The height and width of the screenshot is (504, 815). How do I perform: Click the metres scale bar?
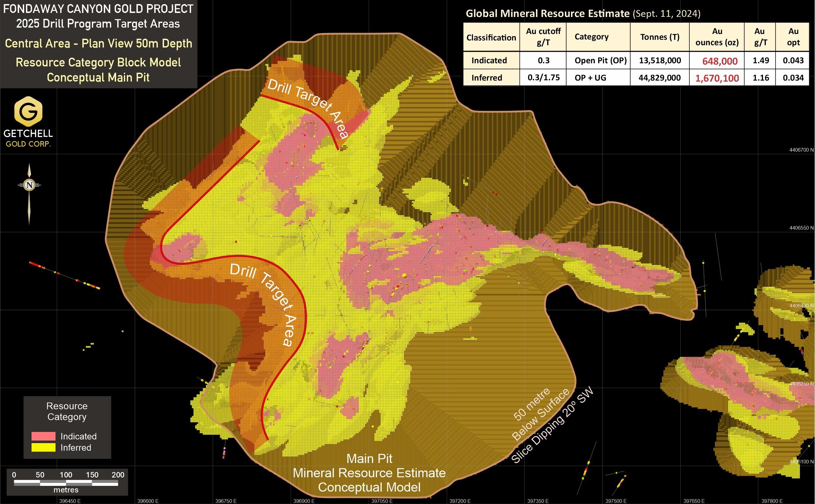point(66,482)
